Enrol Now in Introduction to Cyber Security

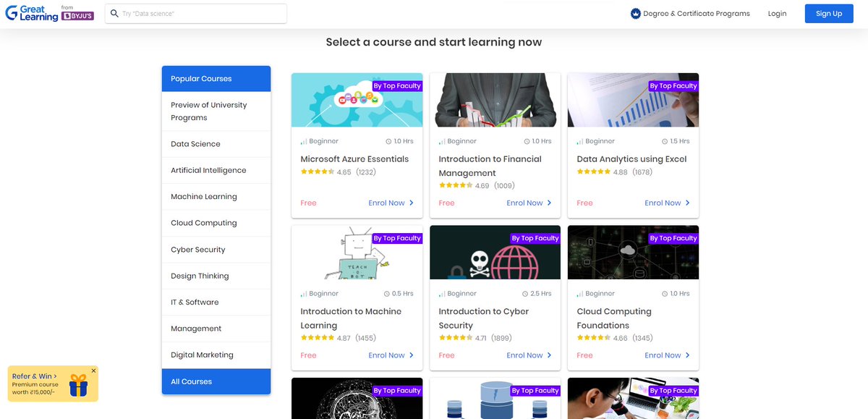tap(529, 355)
